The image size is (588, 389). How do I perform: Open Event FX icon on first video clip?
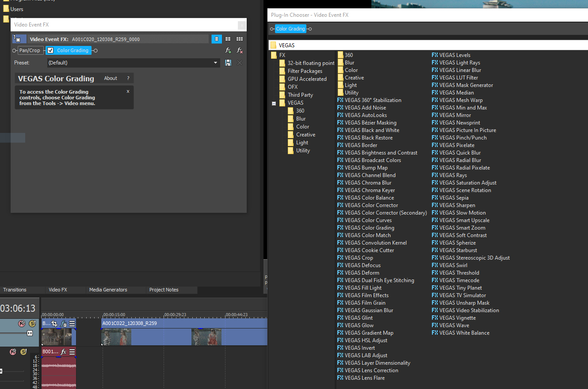click(63, 324)
